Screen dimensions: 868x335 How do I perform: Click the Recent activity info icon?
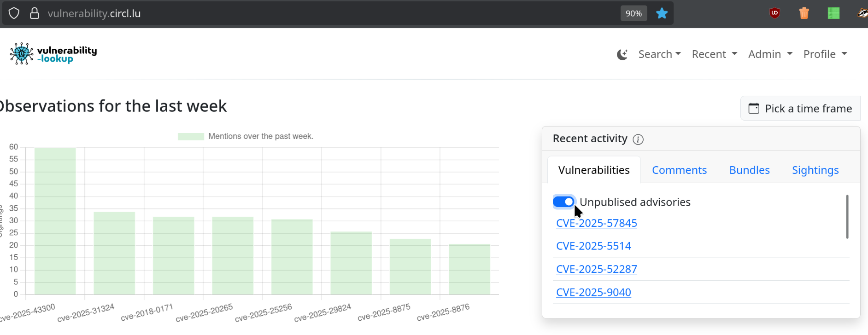[x=638, y=139]
